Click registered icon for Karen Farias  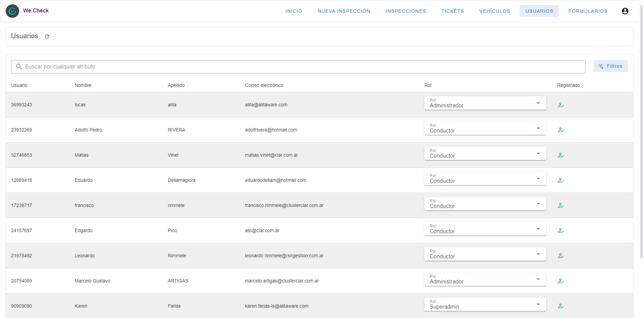tap(560, 306)
